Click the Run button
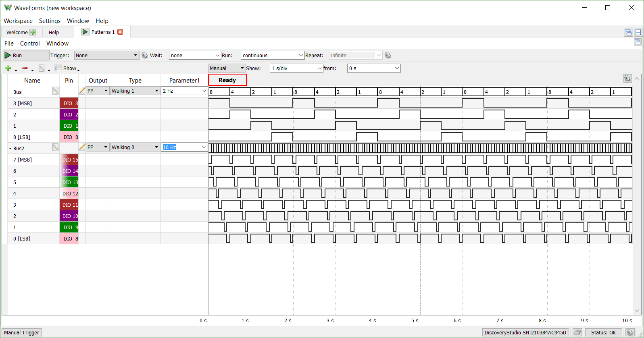The height and width of the screenshot is (338, 644). click(26, 55)
